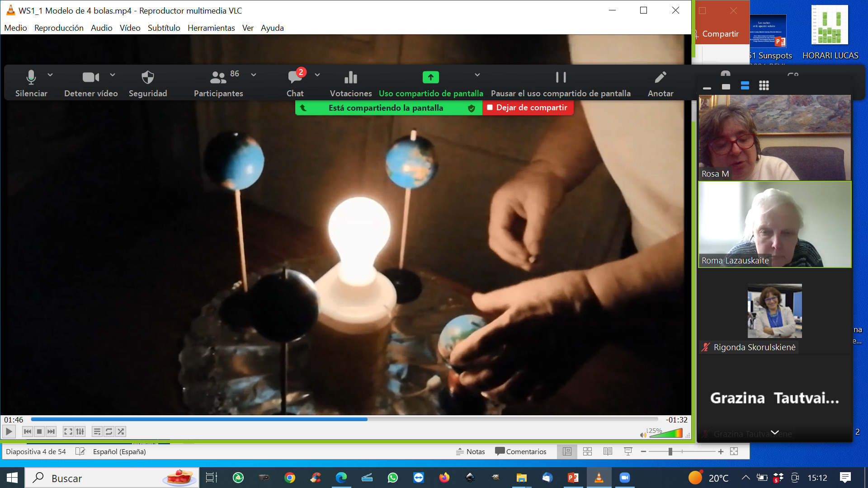The width and height of the screenshot is (868, 488).
Task: Click Español (España) language indicator
Action: [119, 451]
